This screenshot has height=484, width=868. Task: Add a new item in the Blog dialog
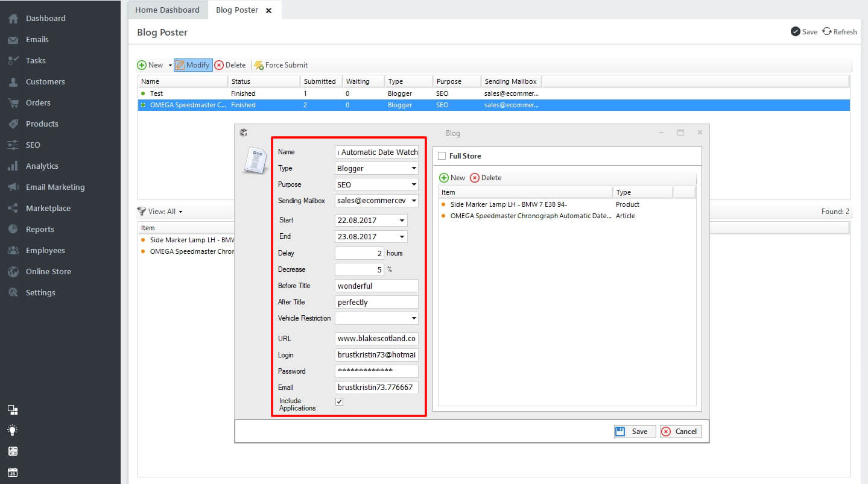(x=452, y=178)
